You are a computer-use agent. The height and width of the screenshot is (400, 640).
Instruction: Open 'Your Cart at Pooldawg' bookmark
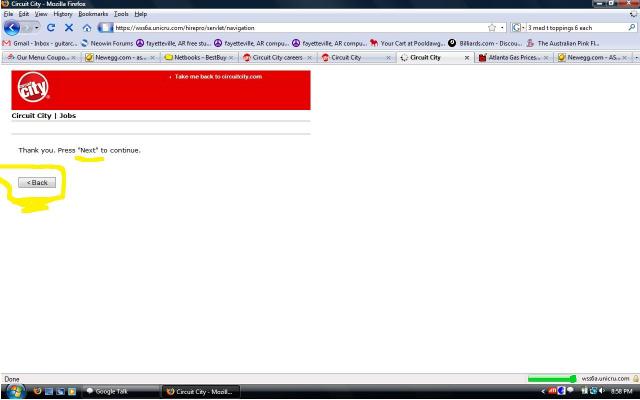pyautogui.click(x=407, y=43)
